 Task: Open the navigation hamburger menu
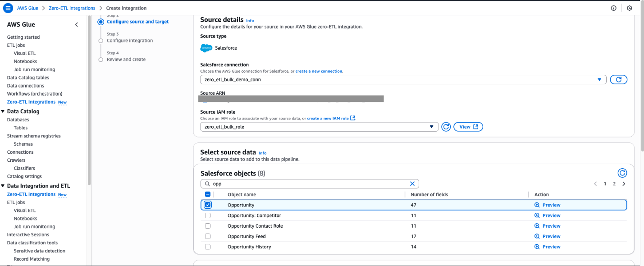8,8
